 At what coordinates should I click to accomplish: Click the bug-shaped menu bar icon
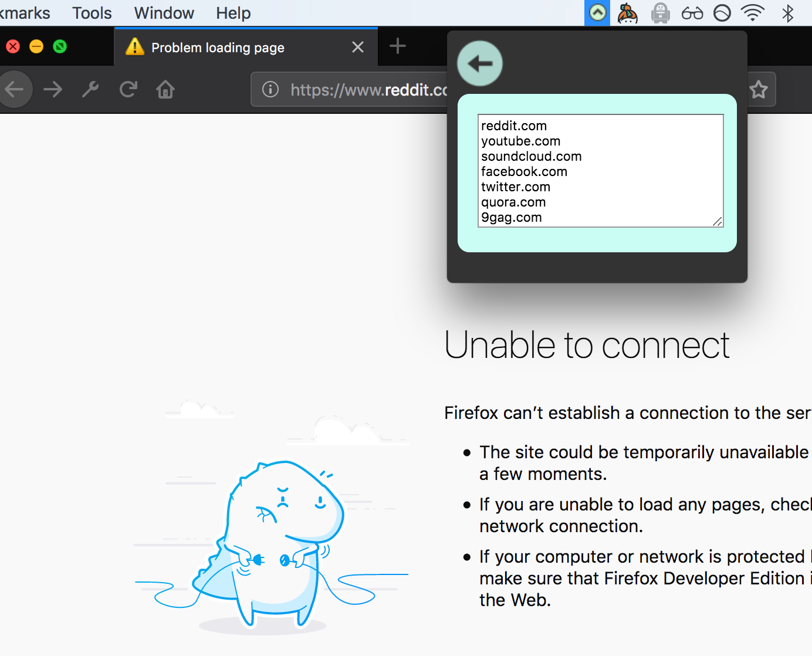coord(628,13)
